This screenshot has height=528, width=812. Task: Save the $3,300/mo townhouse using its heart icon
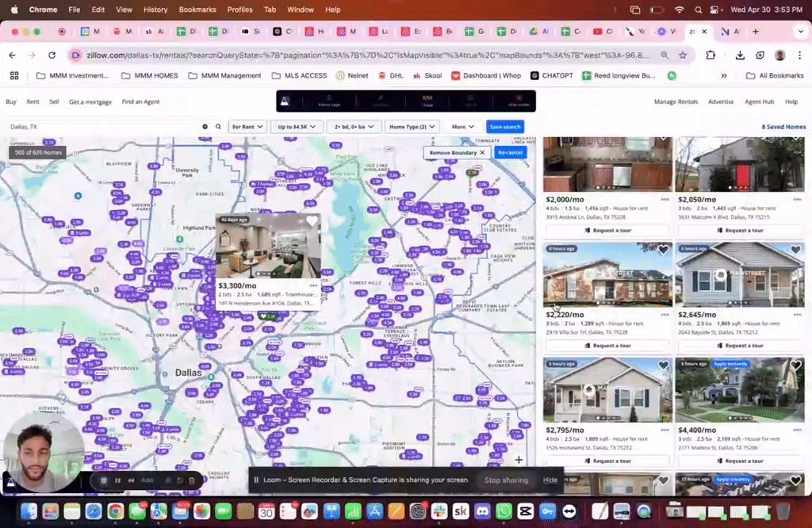click(x=312, y=223)
